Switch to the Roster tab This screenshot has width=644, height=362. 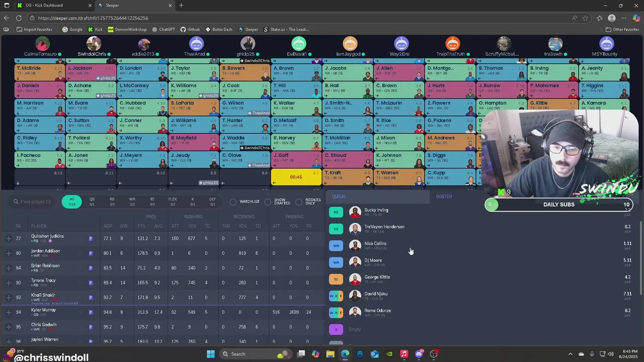point(444,197)
